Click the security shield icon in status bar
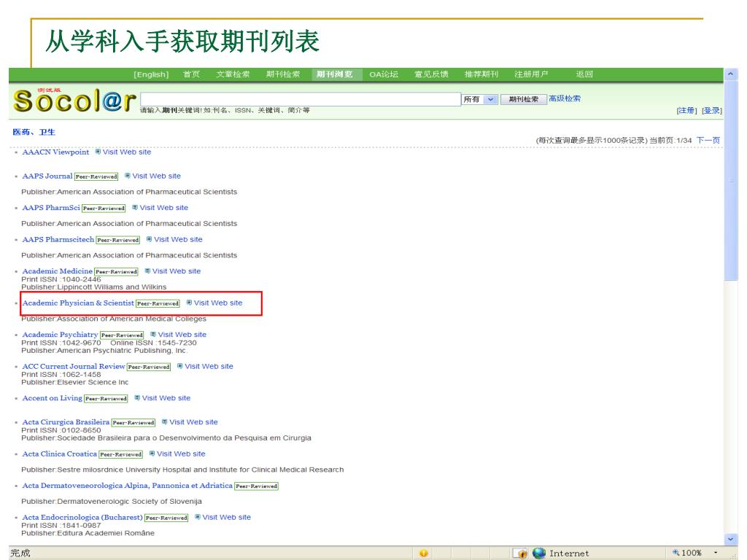The image size is (747, 560). pyautogui.click(x=522, y=553)
